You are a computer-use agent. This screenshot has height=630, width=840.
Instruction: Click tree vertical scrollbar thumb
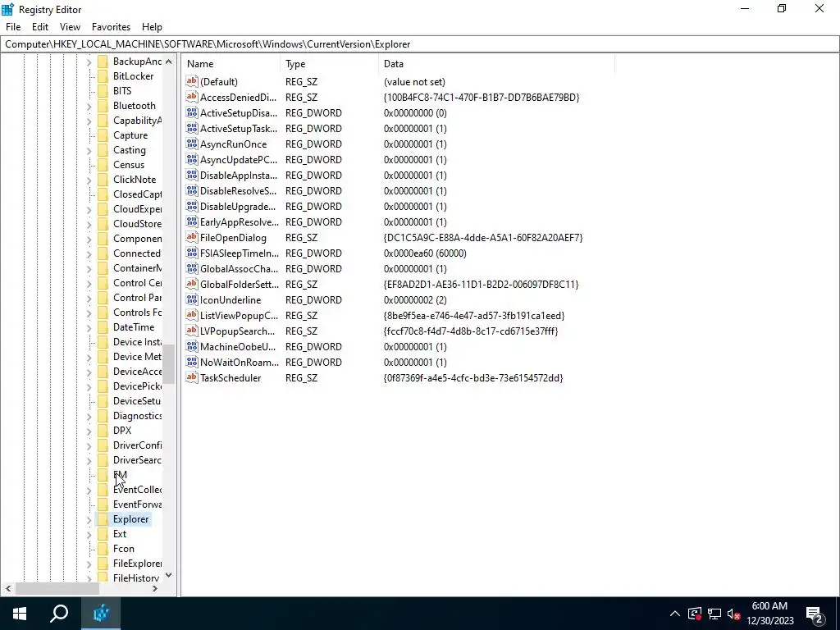[x=169, y=364]
